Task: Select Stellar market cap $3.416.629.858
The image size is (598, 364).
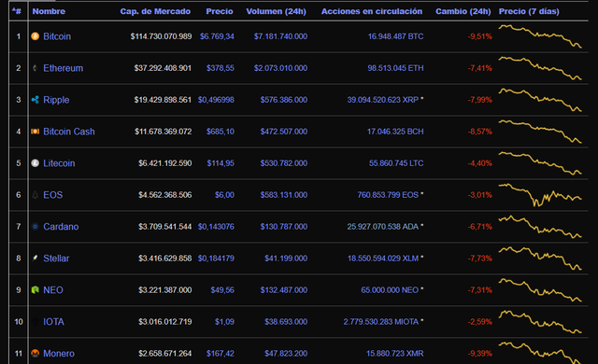Action: (x=165, y=259)
